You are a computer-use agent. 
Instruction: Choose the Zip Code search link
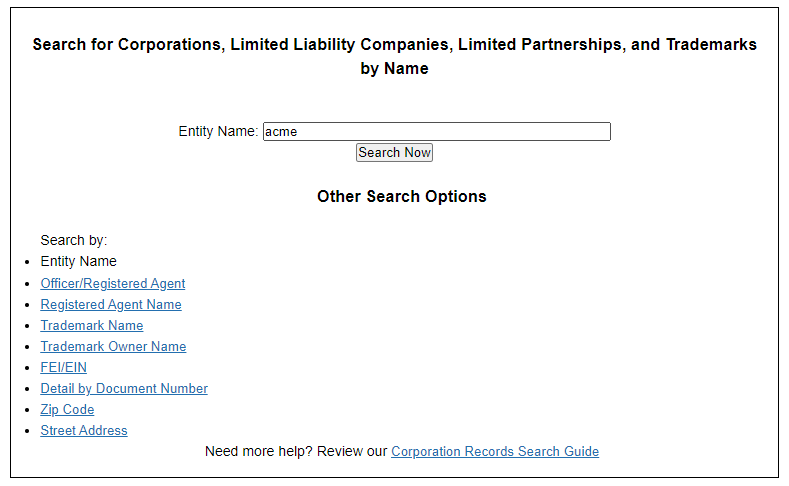[x=67, y=409]
